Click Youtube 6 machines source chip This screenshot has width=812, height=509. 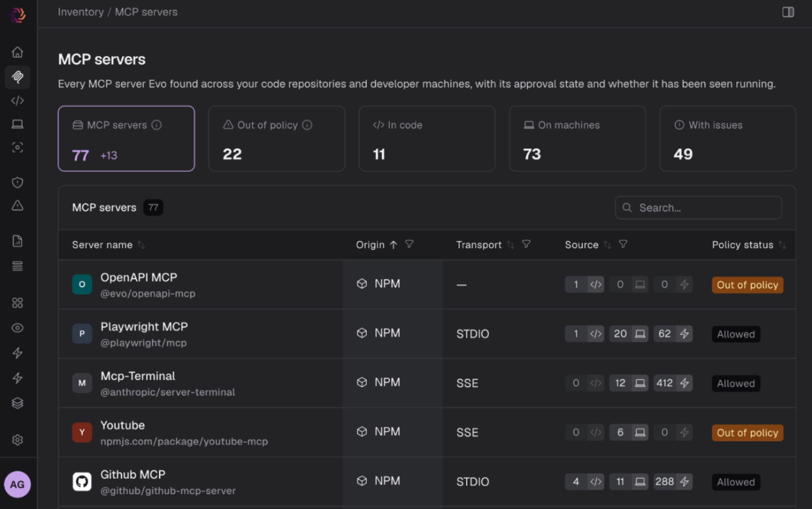tap(629, 432)
